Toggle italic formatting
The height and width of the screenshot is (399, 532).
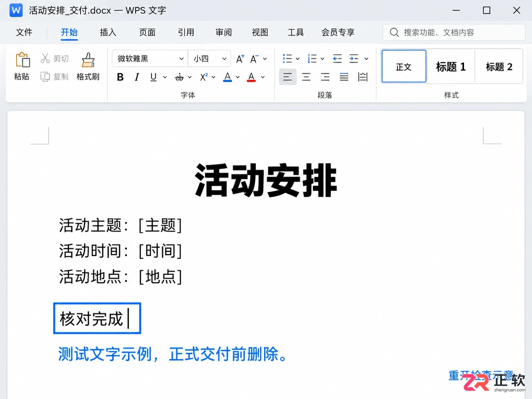(137, 77)
